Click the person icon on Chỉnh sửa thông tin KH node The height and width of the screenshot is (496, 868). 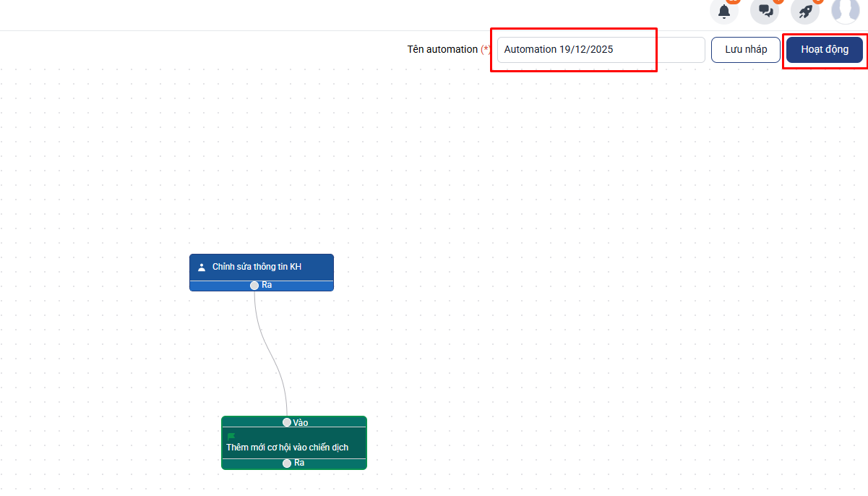[x=202, y=267]
